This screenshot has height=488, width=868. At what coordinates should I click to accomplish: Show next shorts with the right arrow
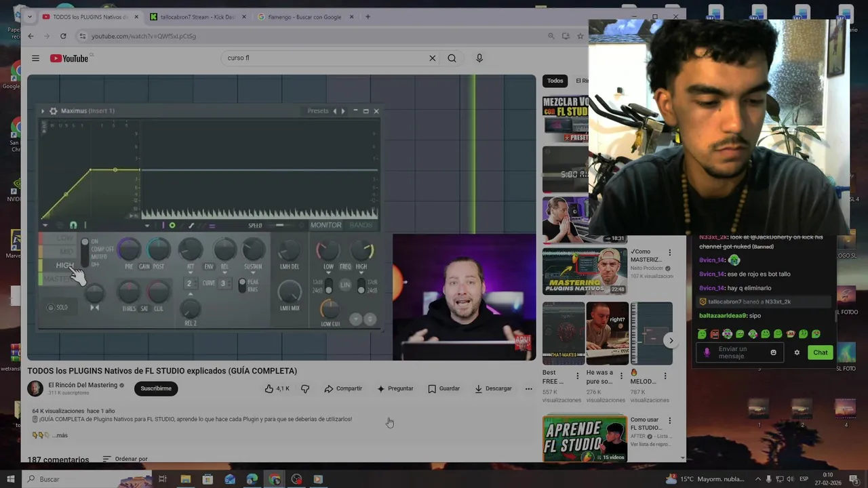click(671, 341)
